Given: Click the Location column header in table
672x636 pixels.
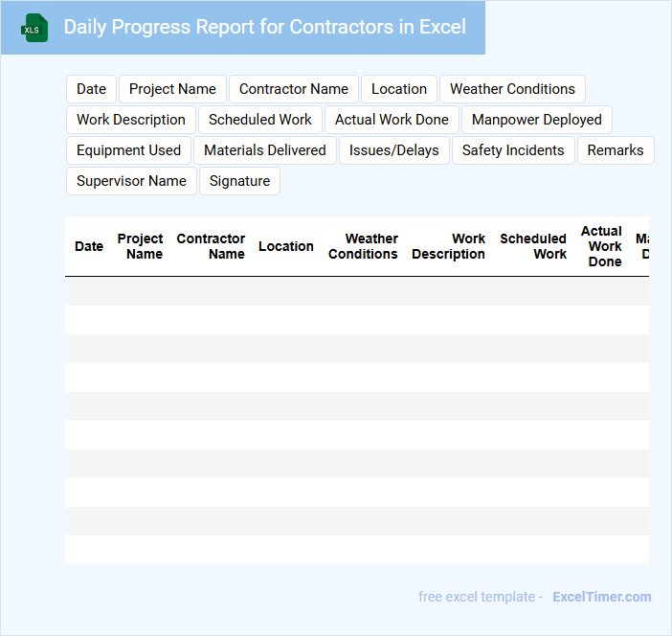Looking at the screenshot, I should coord(286,246).
